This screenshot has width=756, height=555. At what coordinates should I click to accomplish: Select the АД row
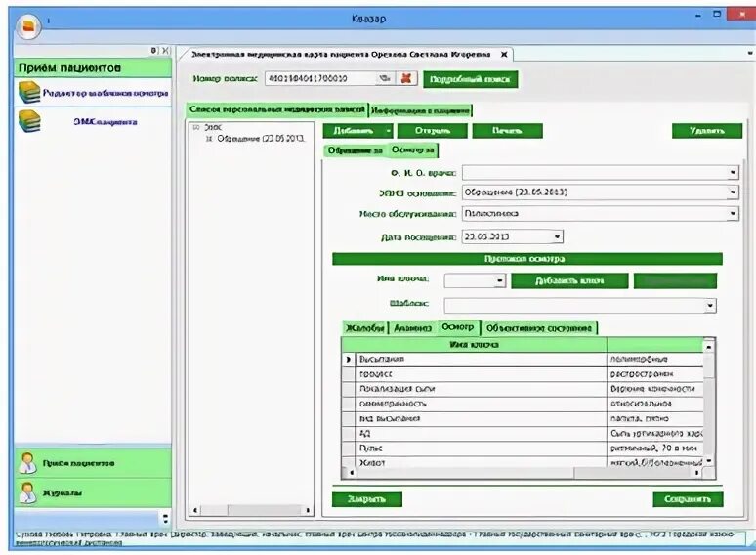pos(523,434)
